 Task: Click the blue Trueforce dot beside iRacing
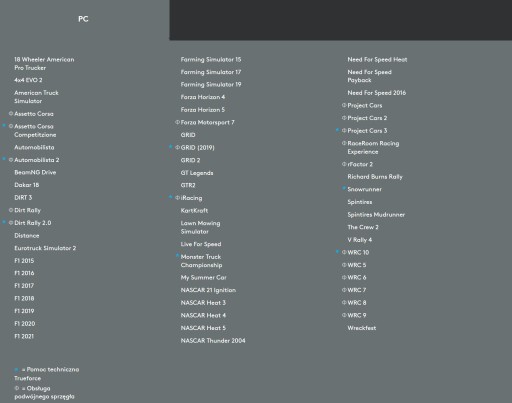tap(171, 197)
